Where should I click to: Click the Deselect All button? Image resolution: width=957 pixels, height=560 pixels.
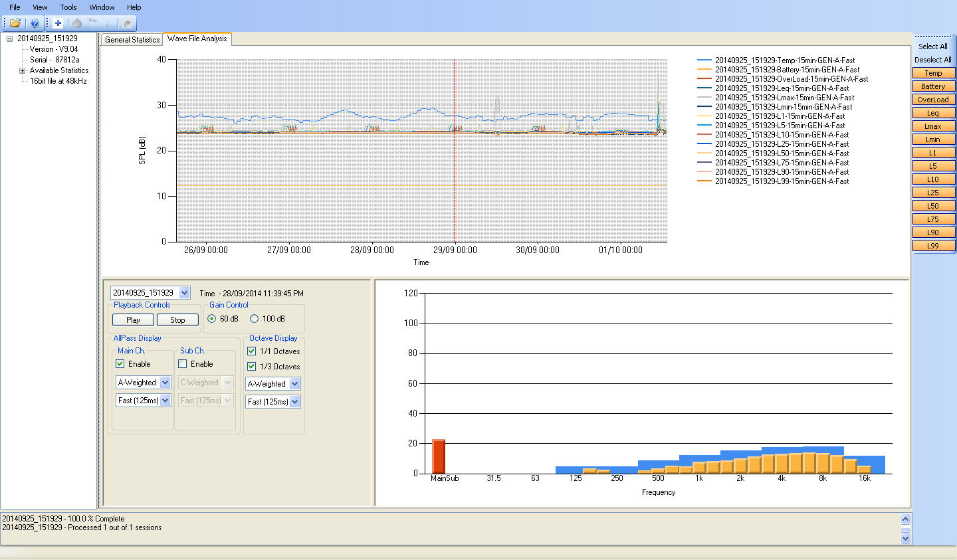pyautogui.click(x=932, y=60)
